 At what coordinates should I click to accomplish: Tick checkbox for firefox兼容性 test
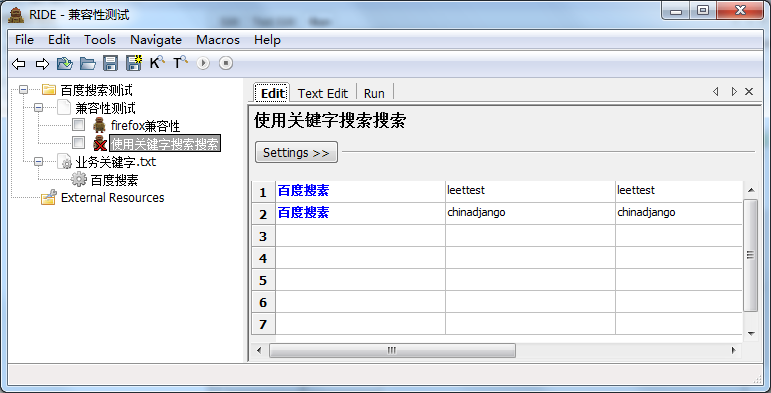(78, 124)
